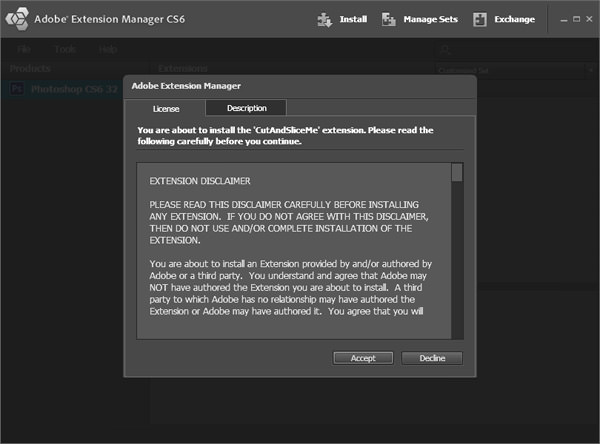Decline the extension disclaimer
Image resolution: width=600 pixels, height=444 pixels.
tap(432, 358)
